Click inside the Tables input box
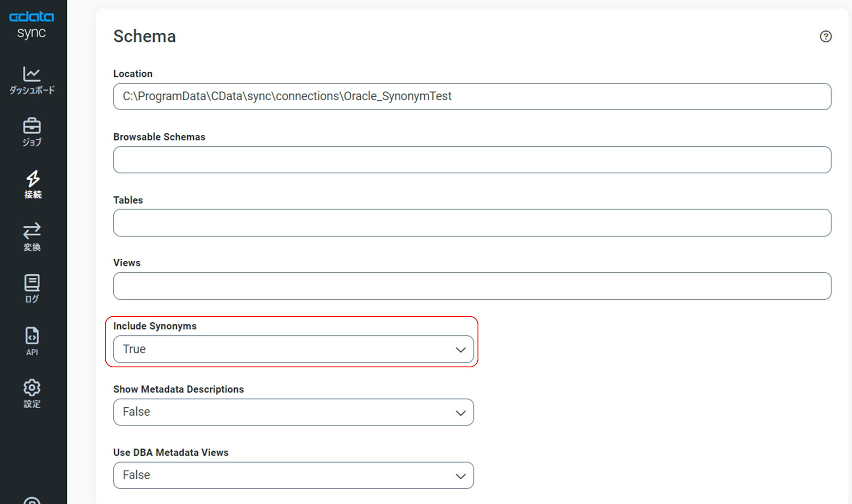 coord(472,223)
